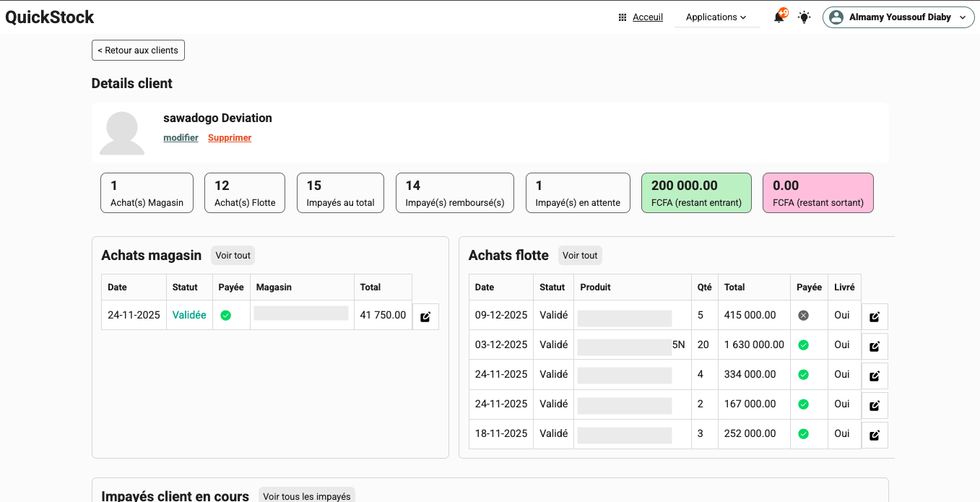Open edit icon for 24-11-2025 magasin purchase

[425, 316]
